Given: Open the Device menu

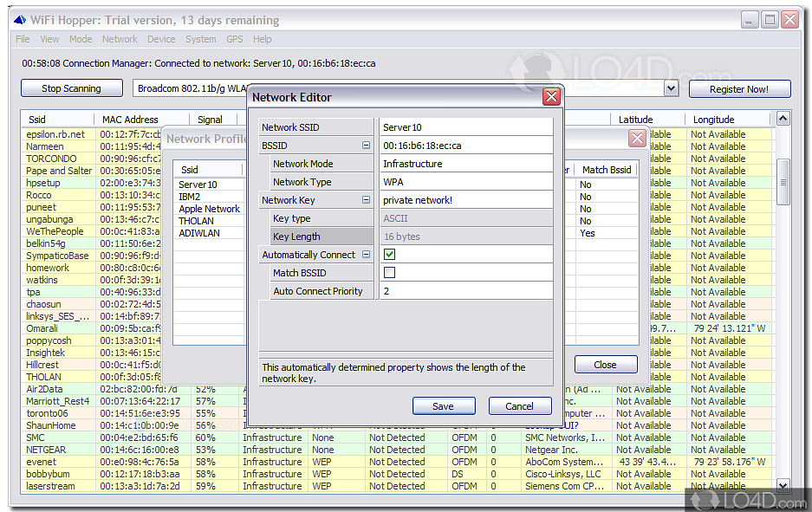Looking at the screenshot, I should [161, 39].
